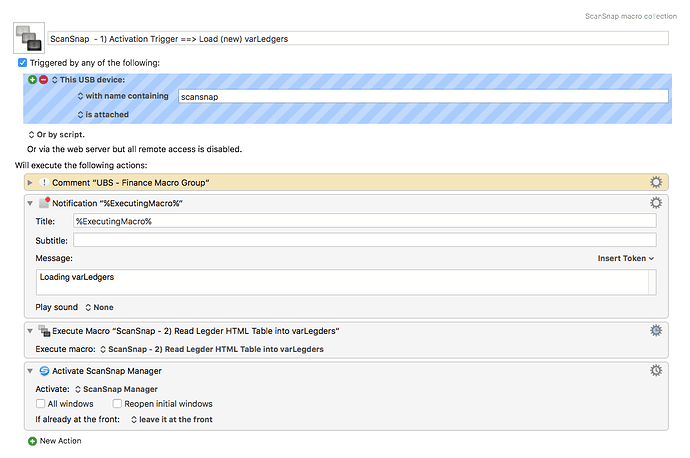This screenshot has width=690, height=458.
Task: Click 'Or via the web server' text
Action: pyautogui.click(x=135, y=149)
